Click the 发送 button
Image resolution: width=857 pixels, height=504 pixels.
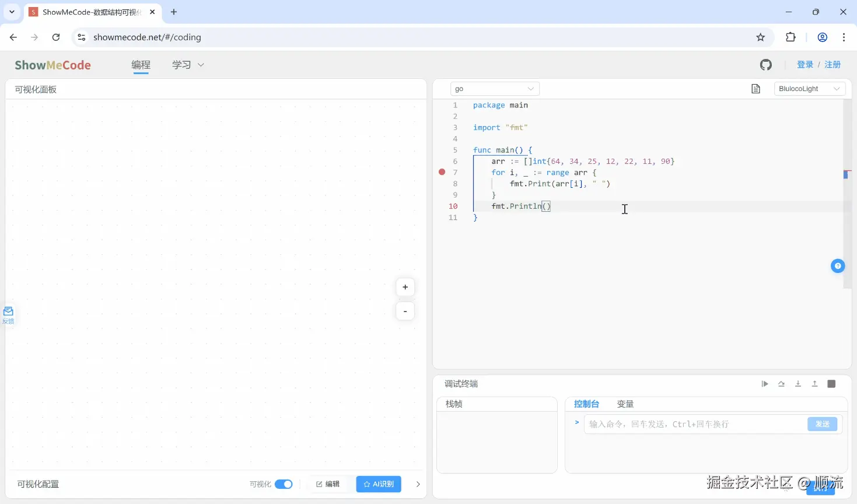(x=823, y=424)
